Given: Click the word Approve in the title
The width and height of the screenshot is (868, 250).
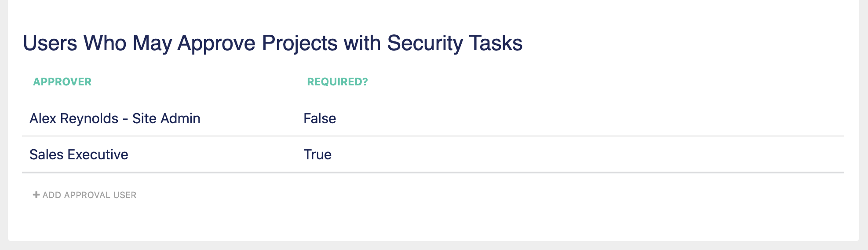Looking at the screenshot, I should (x=216, y=43).
